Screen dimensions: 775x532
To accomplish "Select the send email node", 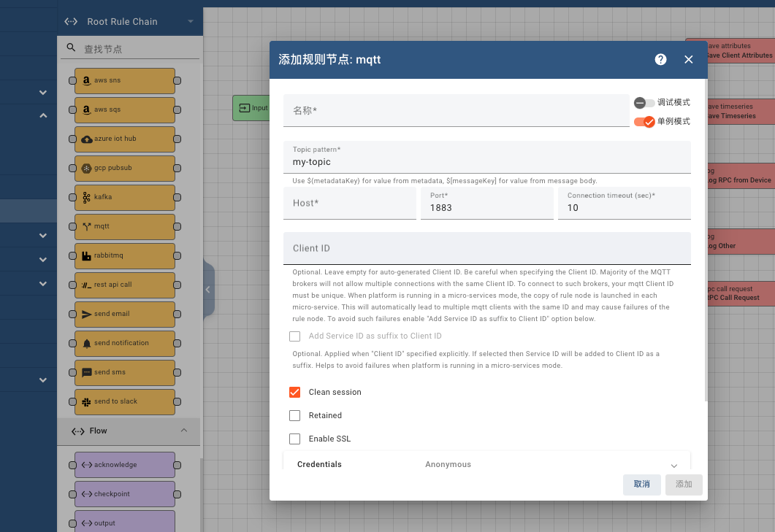I will pos(124,314).
